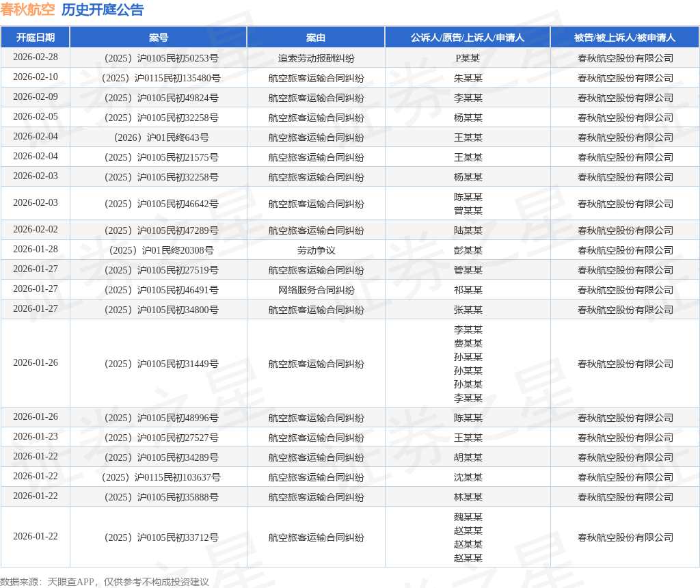Click the date 2026-01-28
700x588 pixels.
click(36, 249)
